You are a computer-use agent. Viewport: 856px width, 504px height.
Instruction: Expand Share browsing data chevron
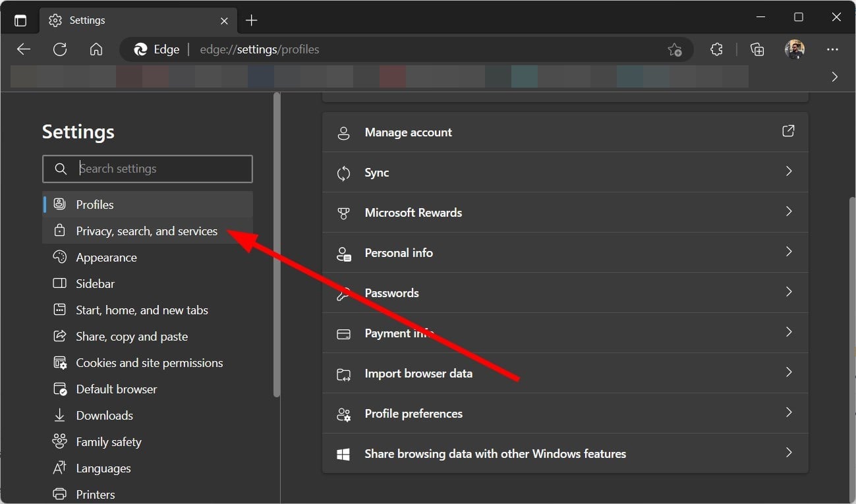pyautogui.click(x=788, y=453)
